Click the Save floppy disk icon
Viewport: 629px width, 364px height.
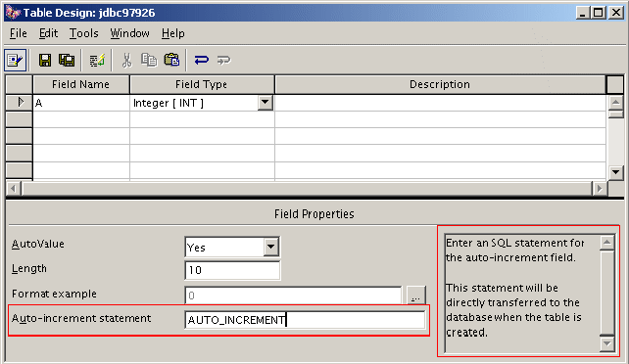45,61
